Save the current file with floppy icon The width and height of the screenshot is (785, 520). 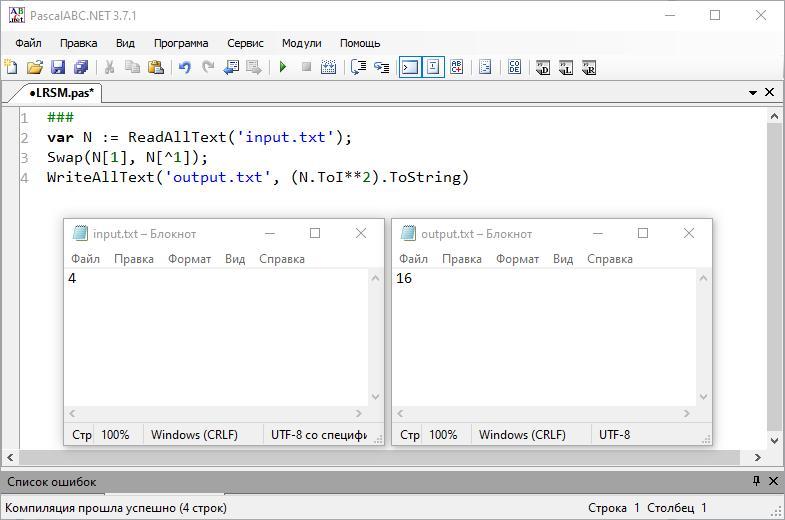58,67
